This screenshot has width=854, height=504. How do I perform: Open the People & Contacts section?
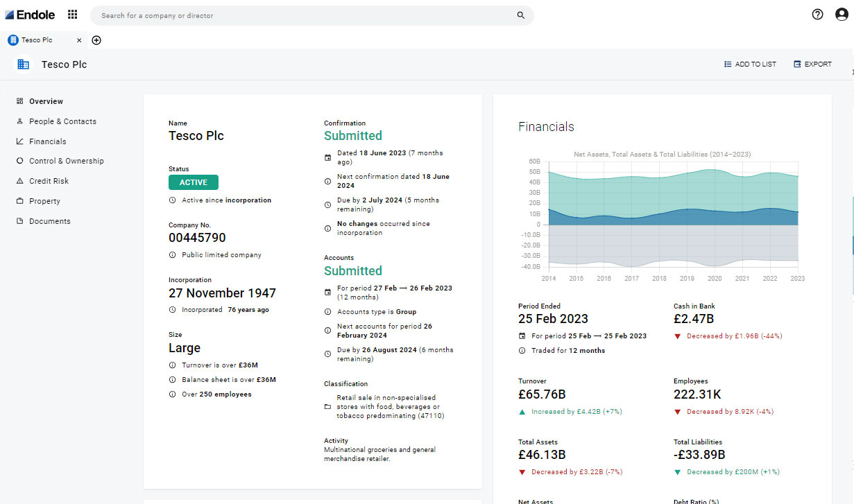[62, 121]
